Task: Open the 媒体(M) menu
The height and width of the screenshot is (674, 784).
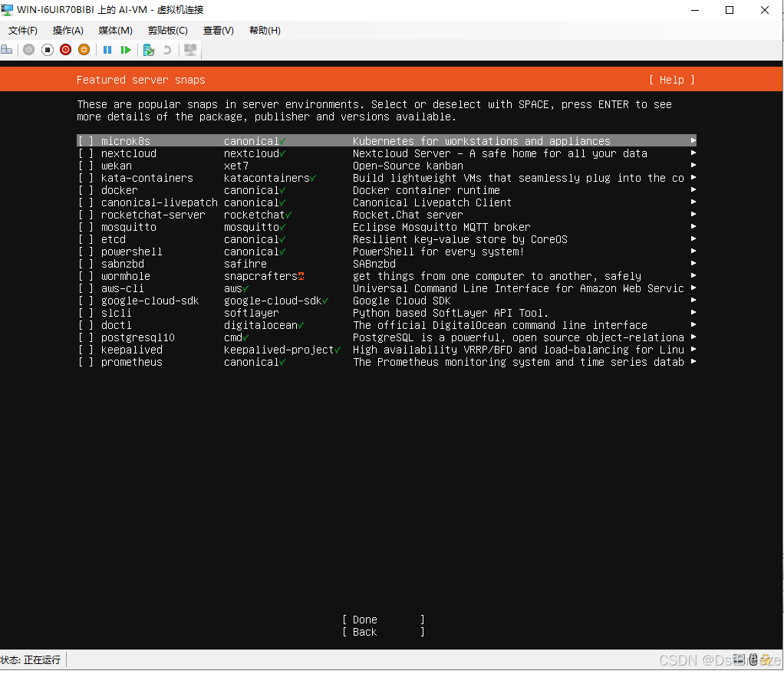Action: click(116, 31)
